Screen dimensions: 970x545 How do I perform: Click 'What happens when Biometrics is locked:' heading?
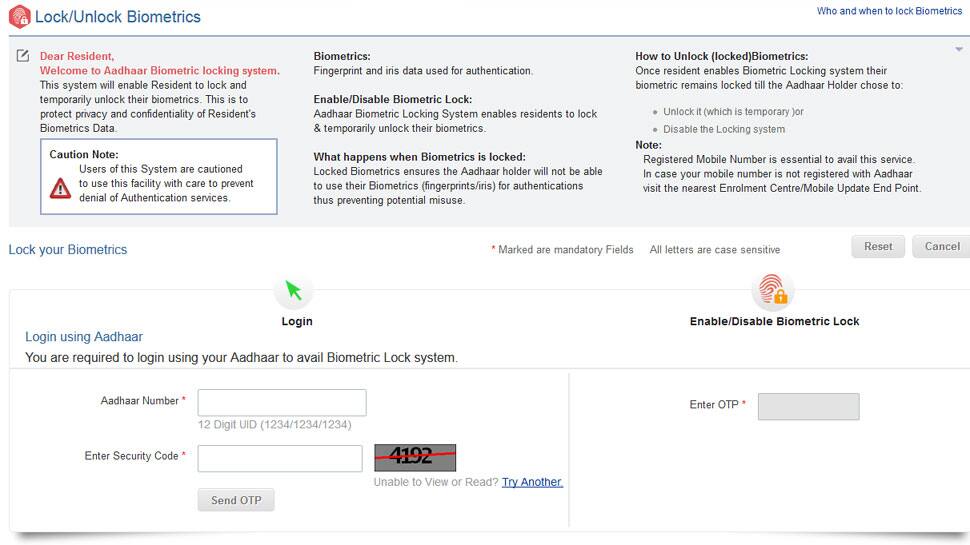419,157
